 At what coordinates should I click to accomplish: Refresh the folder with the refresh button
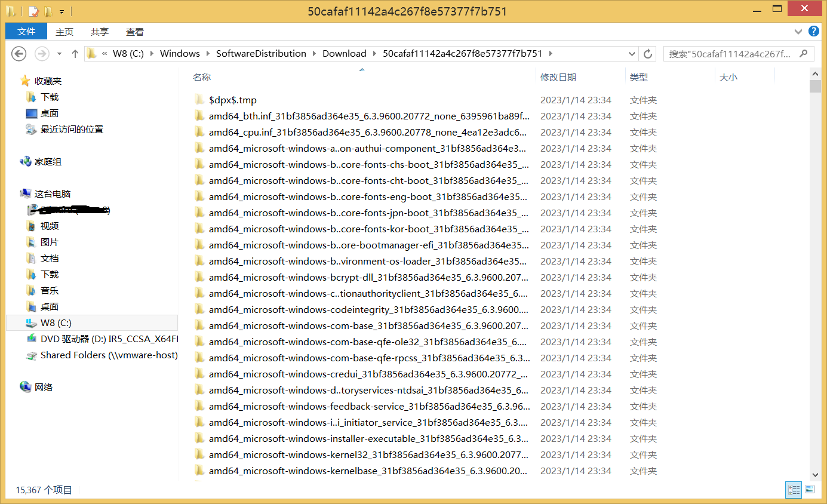point(648,54)
